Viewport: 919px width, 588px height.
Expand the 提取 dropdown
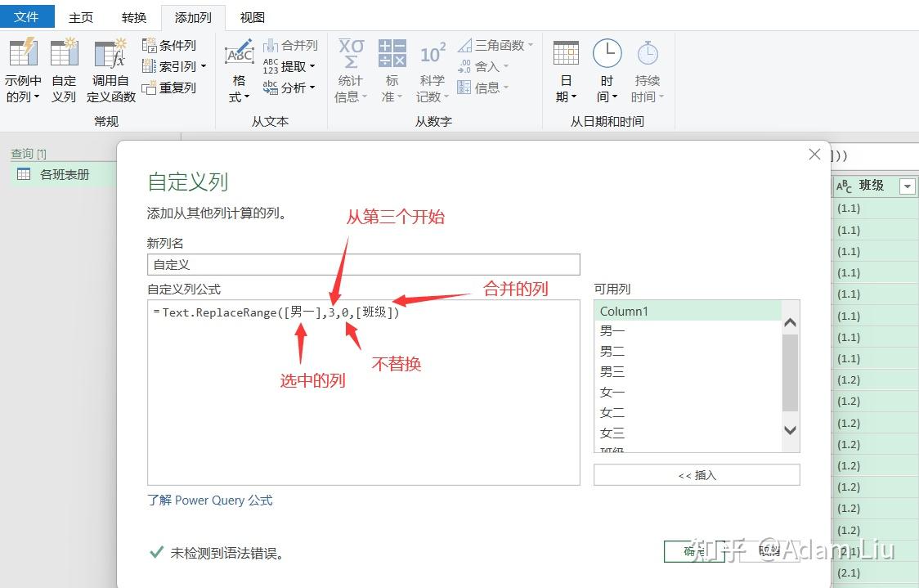click(312, 67)
